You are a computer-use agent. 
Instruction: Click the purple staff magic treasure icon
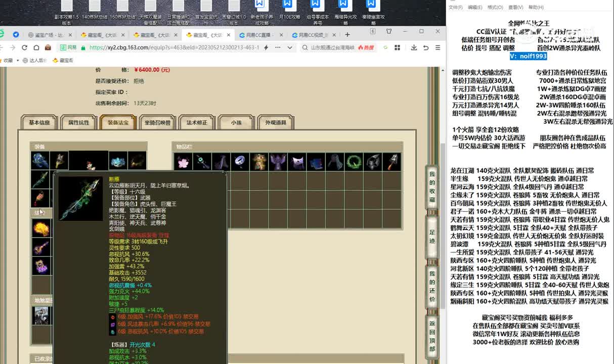pos(41,248)
